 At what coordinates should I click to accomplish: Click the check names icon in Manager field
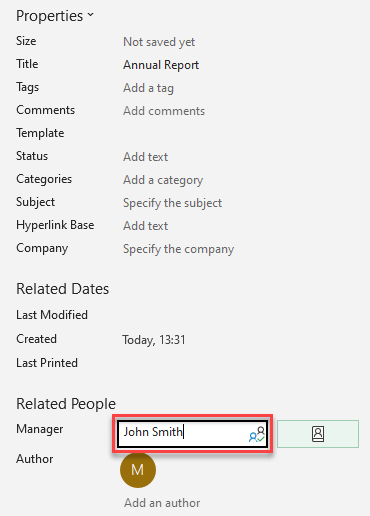(257, 434)
